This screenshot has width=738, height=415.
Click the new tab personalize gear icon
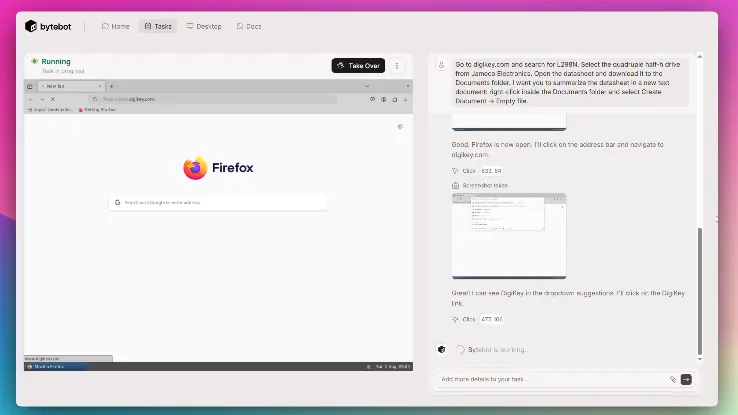(400, 127)
